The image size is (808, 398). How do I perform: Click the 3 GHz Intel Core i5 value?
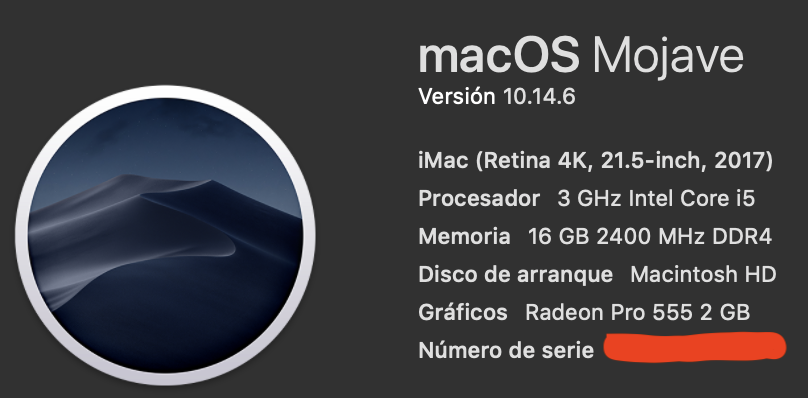pyautogui.click(x=656, y=199)
